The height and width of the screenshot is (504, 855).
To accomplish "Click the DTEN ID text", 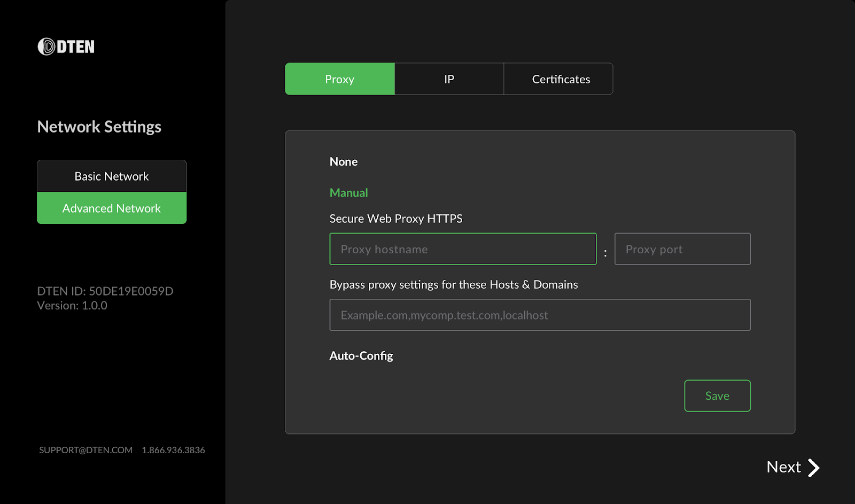I will pyautogui.click(x=105, y=291).
